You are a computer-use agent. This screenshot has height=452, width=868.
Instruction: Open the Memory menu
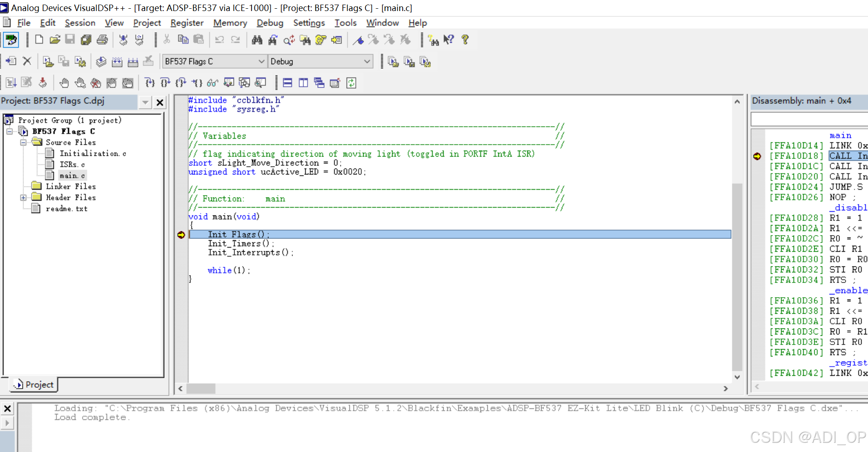(x=230, y=23)
